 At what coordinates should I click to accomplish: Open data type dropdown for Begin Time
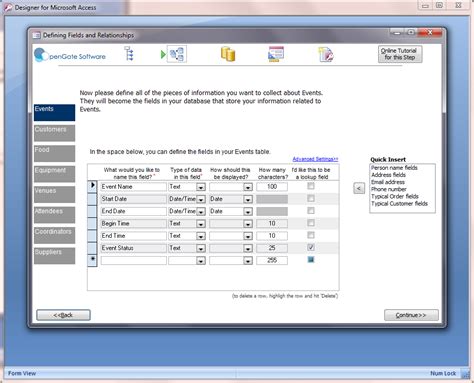pos(201,224)
